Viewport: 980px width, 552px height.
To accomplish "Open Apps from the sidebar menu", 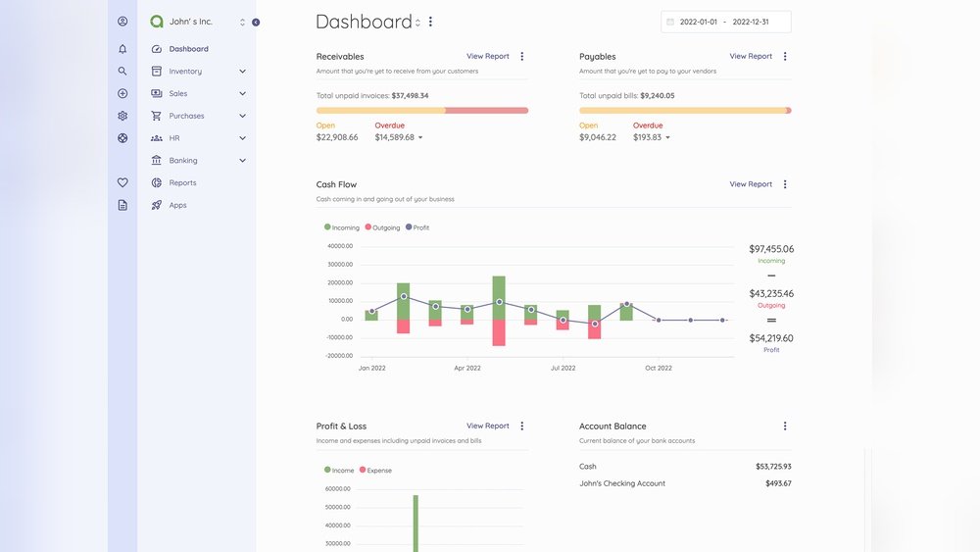I will [x=177, y=206].
